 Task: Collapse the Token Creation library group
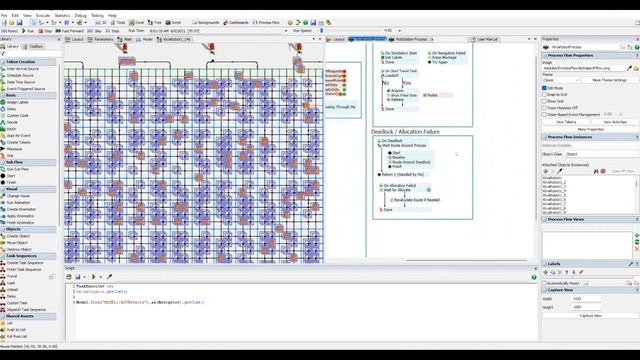[3, 62]
